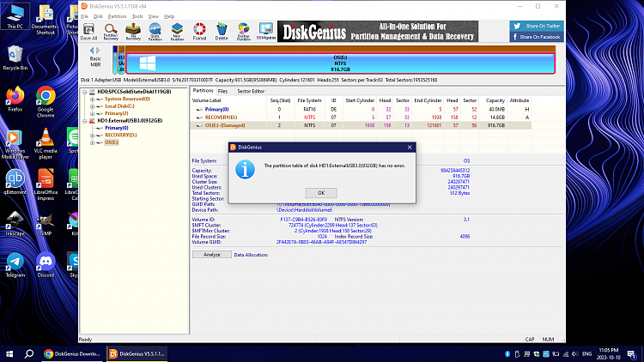Screen dimensions: 644x362
Task: Close the DiskGenius message dialog
Action: click(410, 148)
